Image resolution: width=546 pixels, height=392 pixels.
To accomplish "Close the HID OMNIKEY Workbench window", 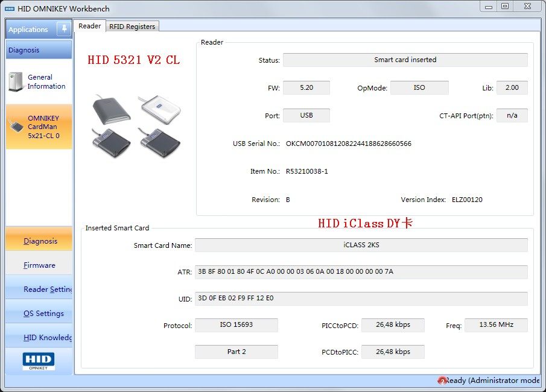I will pyautogui.click(x=527, y=7).
